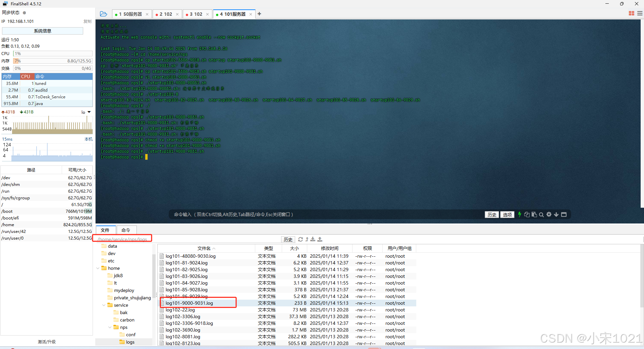Click the 系统信息 button
The height and width of the screenshot is (349, 644).
click(x=43, y=31)
